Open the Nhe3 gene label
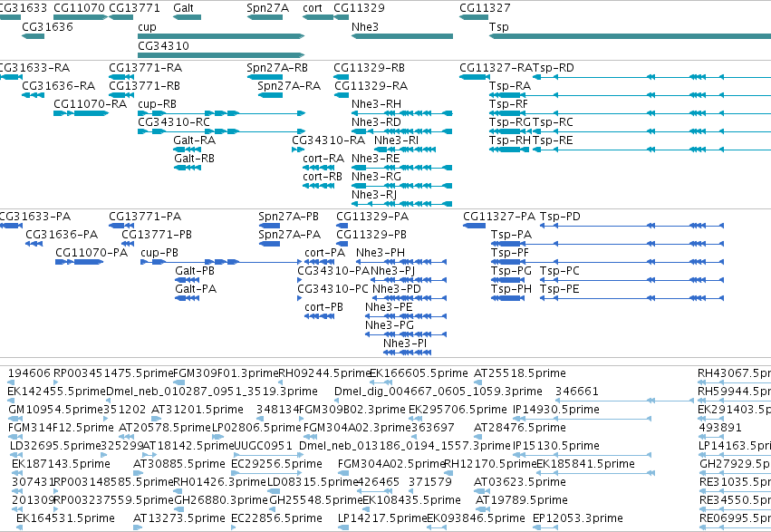 (365, 26)
